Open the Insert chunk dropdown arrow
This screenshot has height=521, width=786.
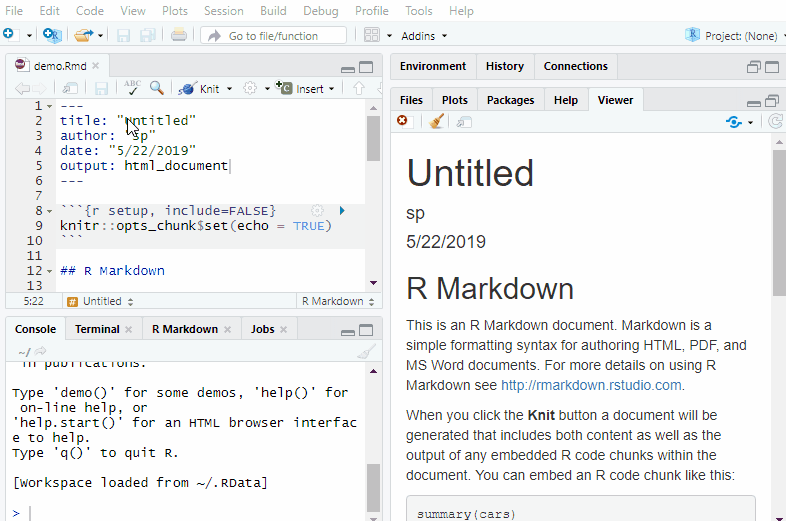coord(331,89)
